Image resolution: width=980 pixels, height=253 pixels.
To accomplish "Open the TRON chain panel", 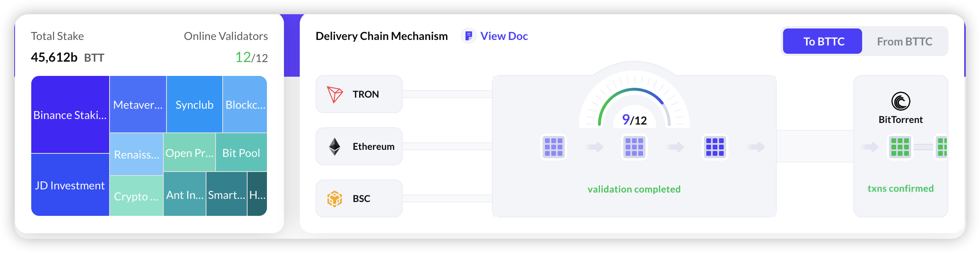I will 359,94.
